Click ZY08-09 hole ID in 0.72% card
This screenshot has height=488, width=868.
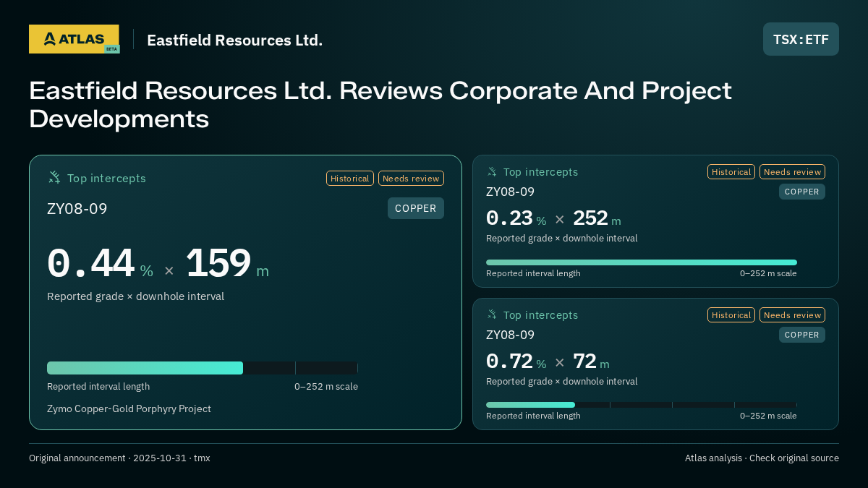click(511, 335)
